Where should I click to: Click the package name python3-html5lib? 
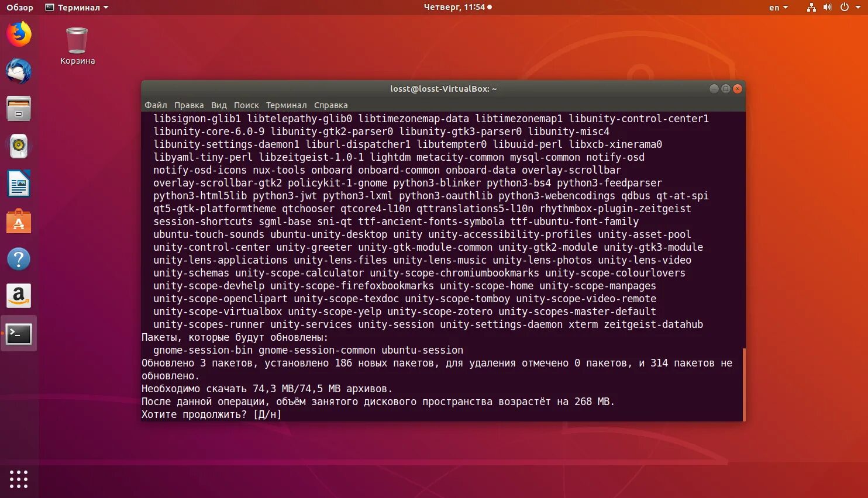click(x=200, y=196)
